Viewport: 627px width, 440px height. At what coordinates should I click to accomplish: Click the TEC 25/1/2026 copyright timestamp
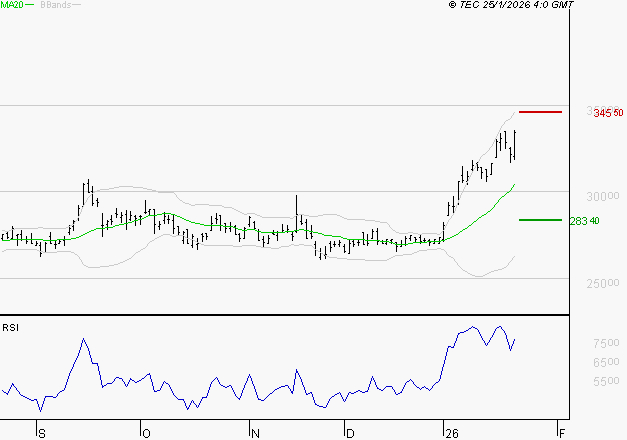click(511, 5)
